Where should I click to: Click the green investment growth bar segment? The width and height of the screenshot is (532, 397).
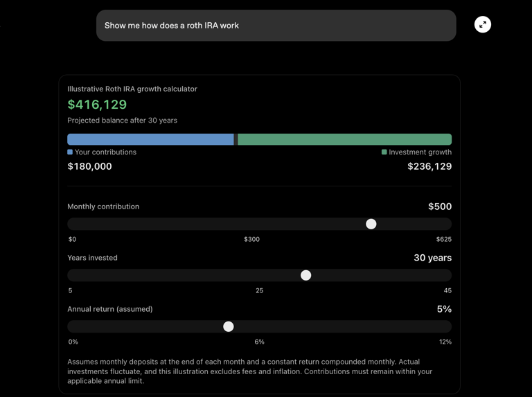click(345, 139)
